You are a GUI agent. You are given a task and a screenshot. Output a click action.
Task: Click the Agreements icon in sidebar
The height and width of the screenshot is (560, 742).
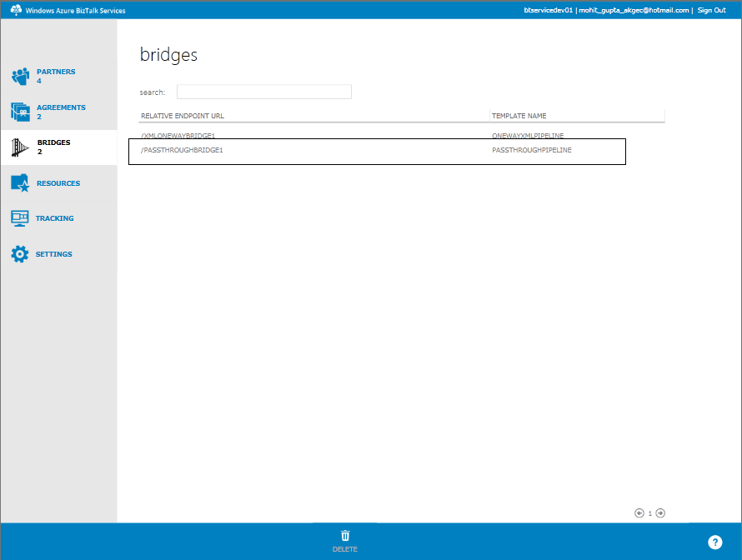(20, 112)
